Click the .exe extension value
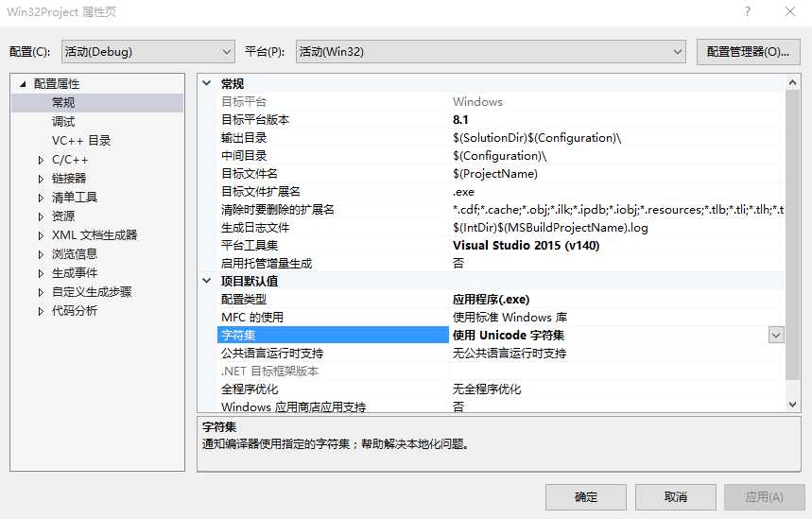This screenshot has width=812, height=519. point(463,192)
